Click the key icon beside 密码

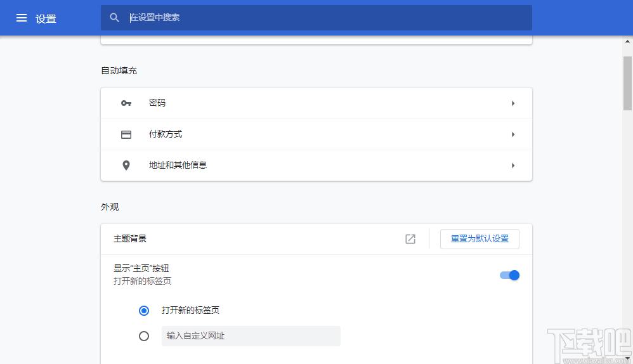coord(126,103)
